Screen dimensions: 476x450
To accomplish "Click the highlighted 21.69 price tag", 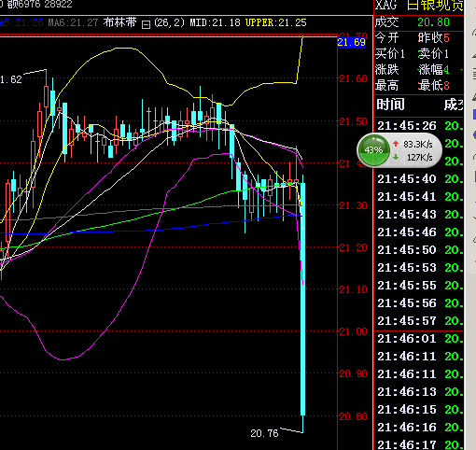I will tap(352, 42).
